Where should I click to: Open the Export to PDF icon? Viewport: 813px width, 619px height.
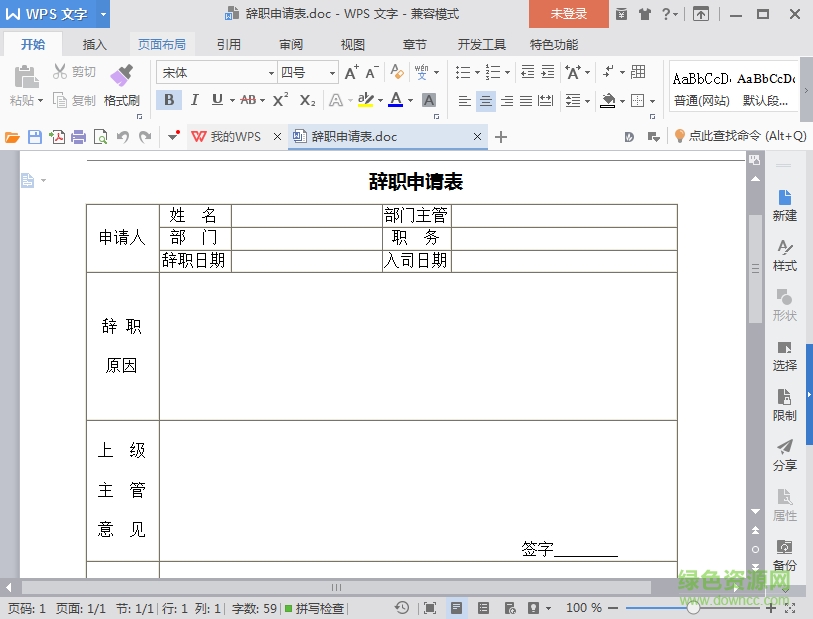[x=57, y=136]
